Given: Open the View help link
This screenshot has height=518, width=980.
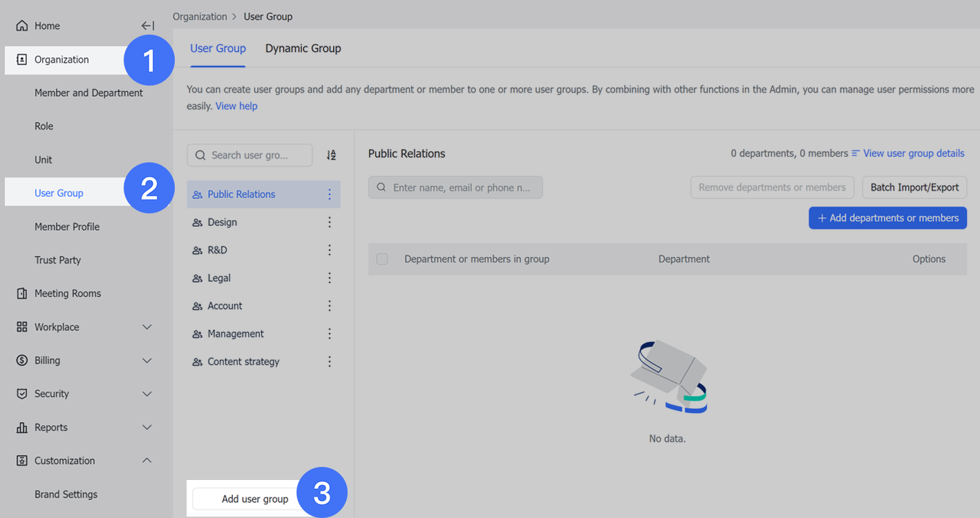Looking at the screenshot, I should (236, 105).
